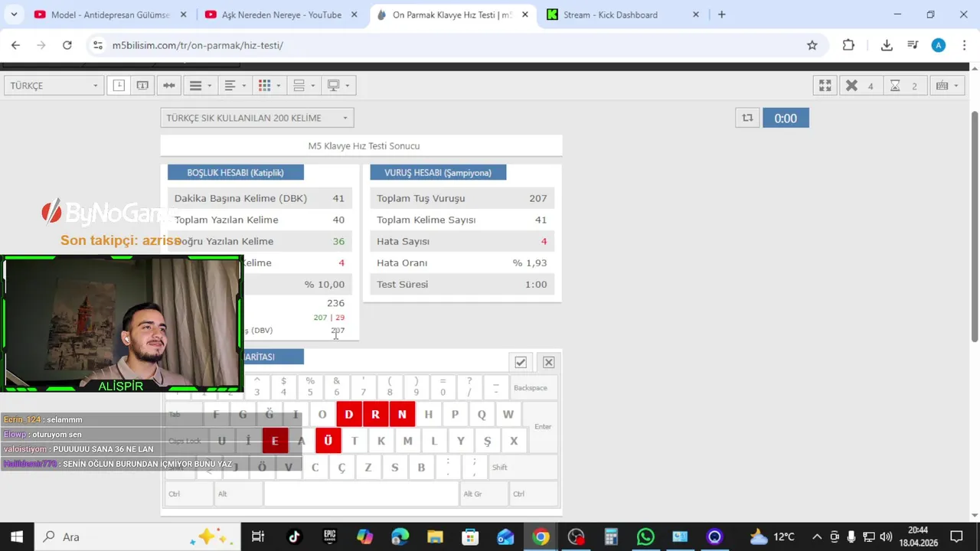Image resolution: width=980 pixels, height=551 pixels.
Task: Go back in browser history
Action: (x=15, y=45)
